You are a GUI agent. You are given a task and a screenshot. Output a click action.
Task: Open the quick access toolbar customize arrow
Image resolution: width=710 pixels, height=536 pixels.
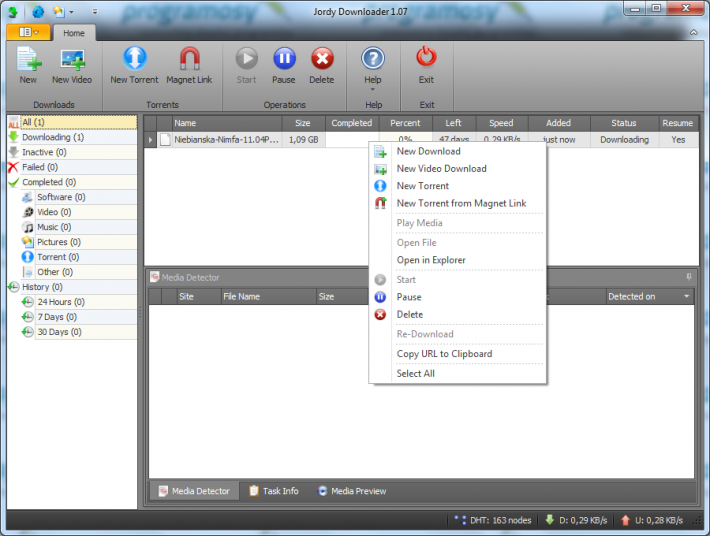[95, 11]
